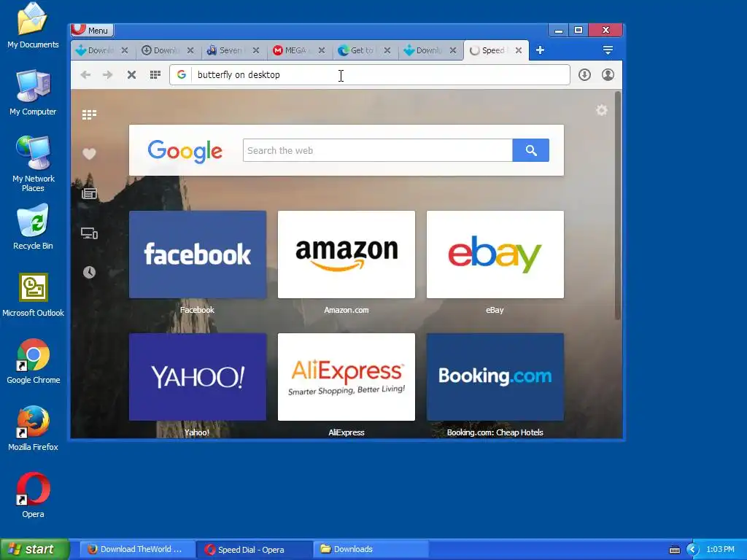Screen dimensions: 747x560
Task: Switch to 'Speed Dial - Opera' taskbar item
Action: [x=255, y=549]
